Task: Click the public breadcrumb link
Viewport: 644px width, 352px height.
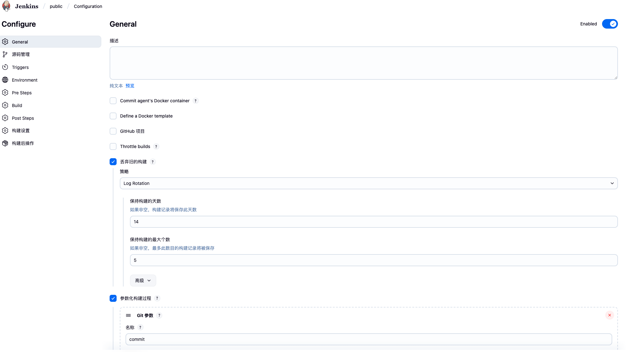Action: tap(56, 6)
